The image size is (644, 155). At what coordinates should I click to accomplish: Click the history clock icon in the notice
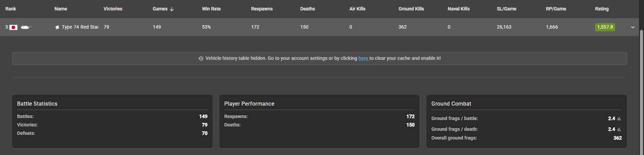tap(201, 59)
